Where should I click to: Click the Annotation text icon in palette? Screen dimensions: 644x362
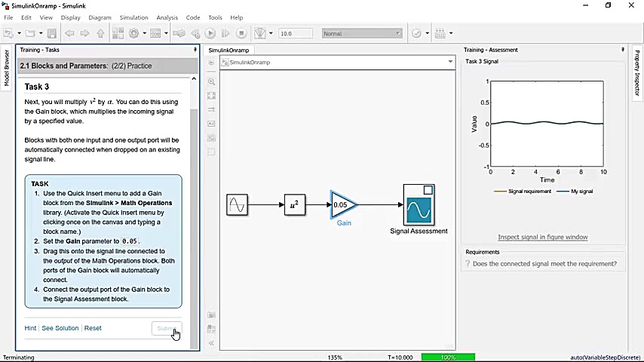tap(211, 124)
